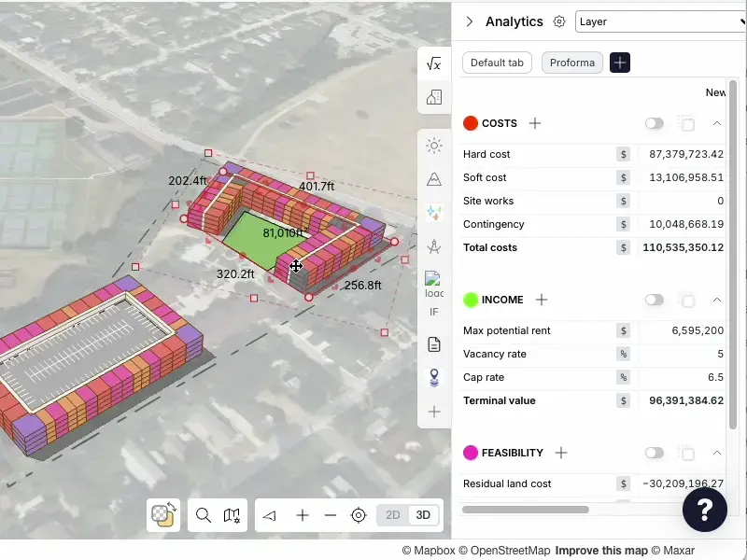Viewport: 747px width, 560px height.
Task: Open the sun/environment settings tool
Action: click(x=432, y=146)
